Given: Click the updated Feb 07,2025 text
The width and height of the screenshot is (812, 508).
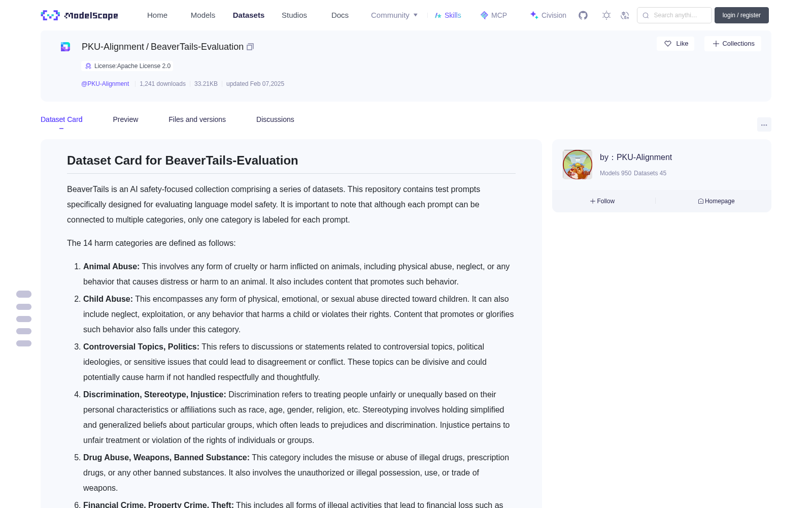Looking at the screenshot, I should click(255, 84).
